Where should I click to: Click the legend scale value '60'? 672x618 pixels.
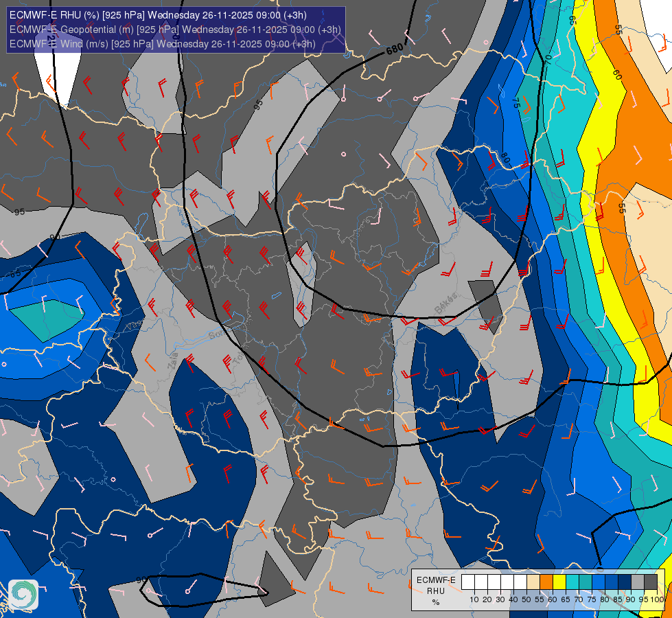pyautogui.click(x=553, y=599)
